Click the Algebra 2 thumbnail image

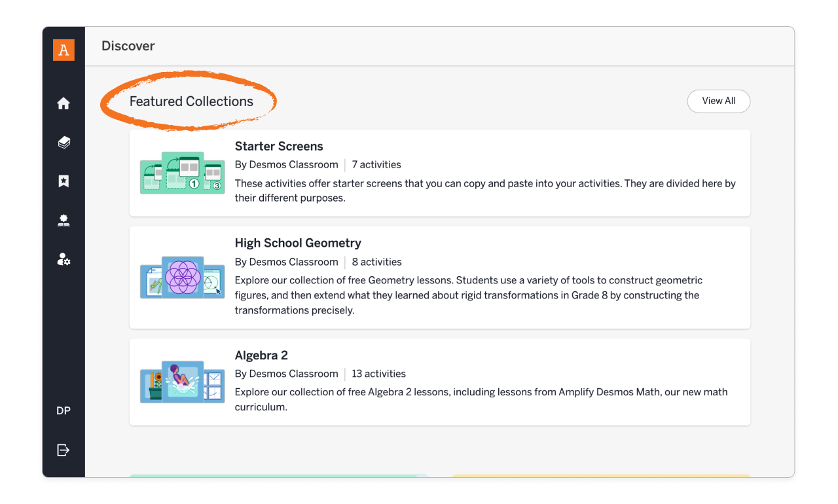click(x=182, y=382)
